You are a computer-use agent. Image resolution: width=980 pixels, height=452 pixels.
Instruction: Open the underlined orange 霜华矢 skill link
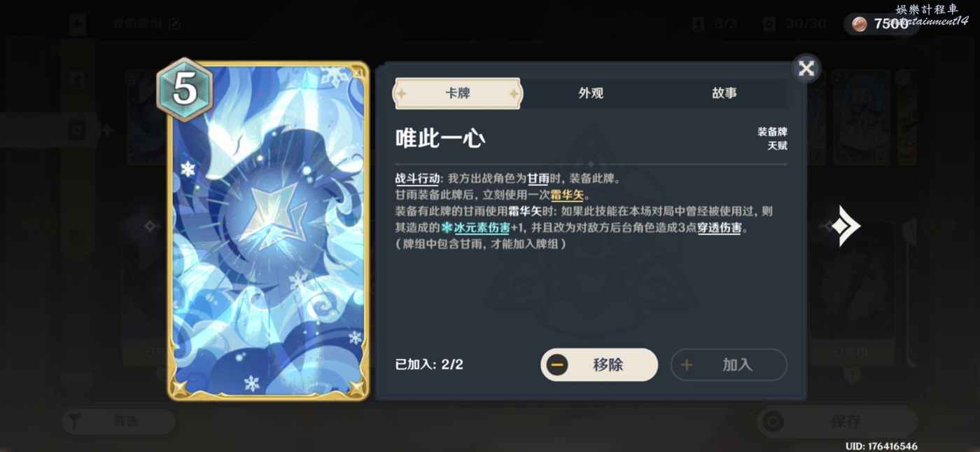(x=567, y=196)
